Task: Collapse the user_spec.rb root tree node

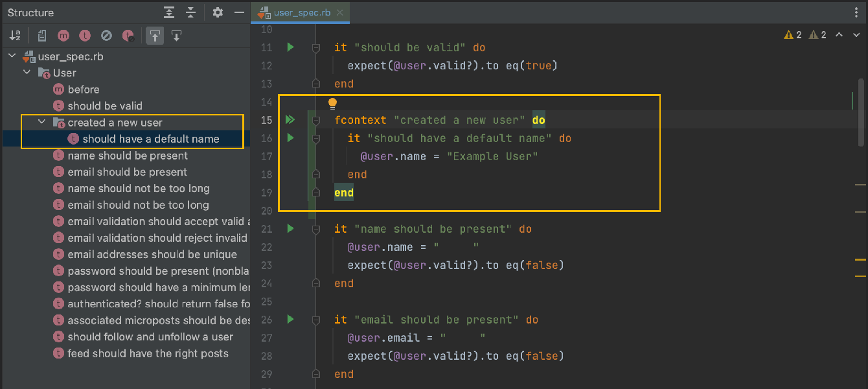Action: [x=12, y=56]
